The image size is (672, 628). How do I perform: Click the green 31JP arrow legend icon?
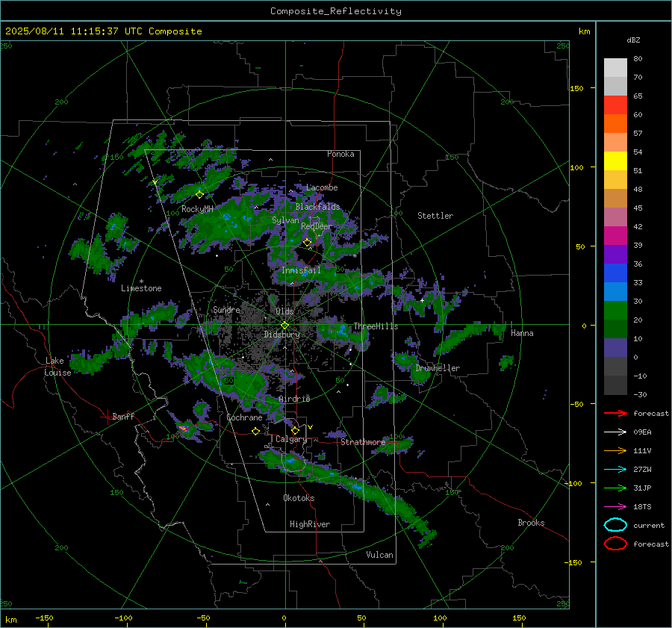615,488
